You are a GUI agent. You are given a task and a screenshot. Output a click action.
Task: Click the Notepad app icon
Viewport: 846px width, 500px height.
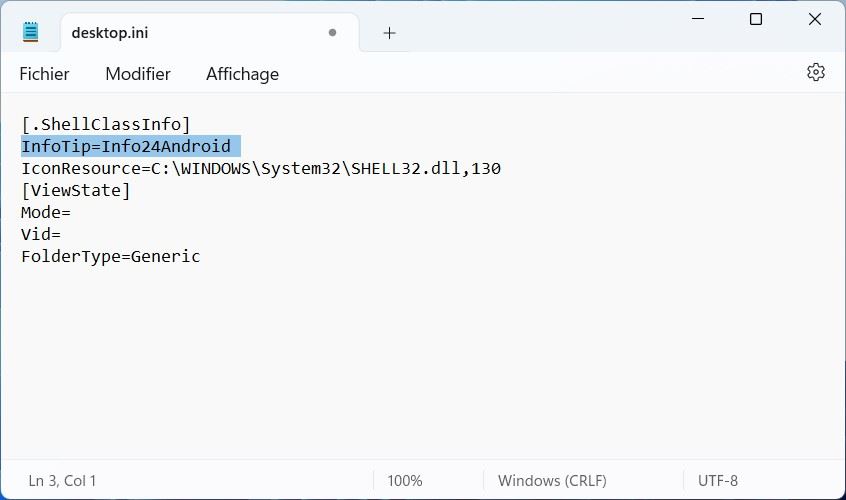coord(31,32)
